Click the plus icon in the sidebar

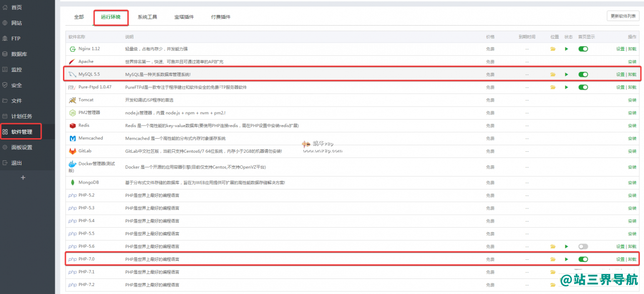click(23, 177)
